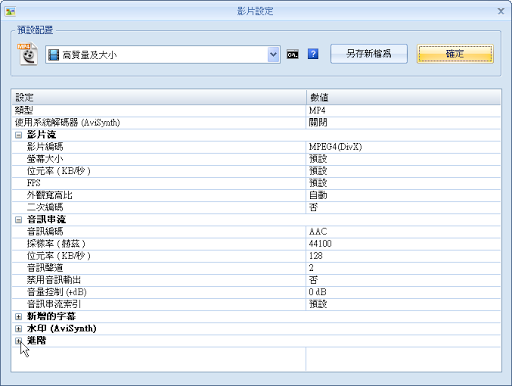Click the 2 audio channel value
Screen dimensions: 512x386
[x=311, y=268]
